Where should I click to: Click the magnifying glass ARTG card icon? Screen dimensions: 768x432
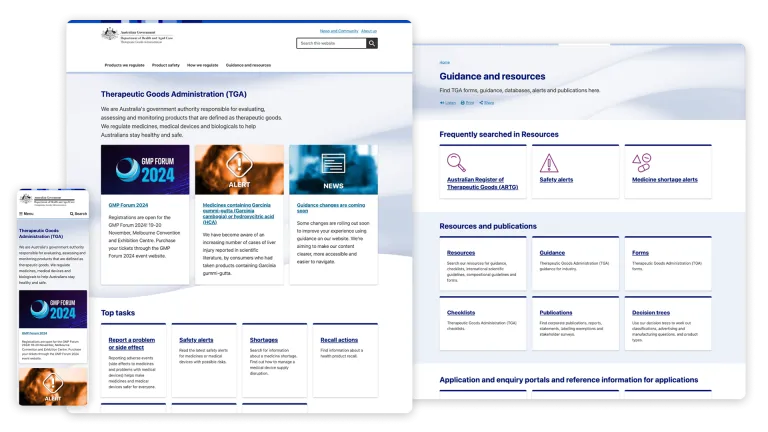pos(456,163)
